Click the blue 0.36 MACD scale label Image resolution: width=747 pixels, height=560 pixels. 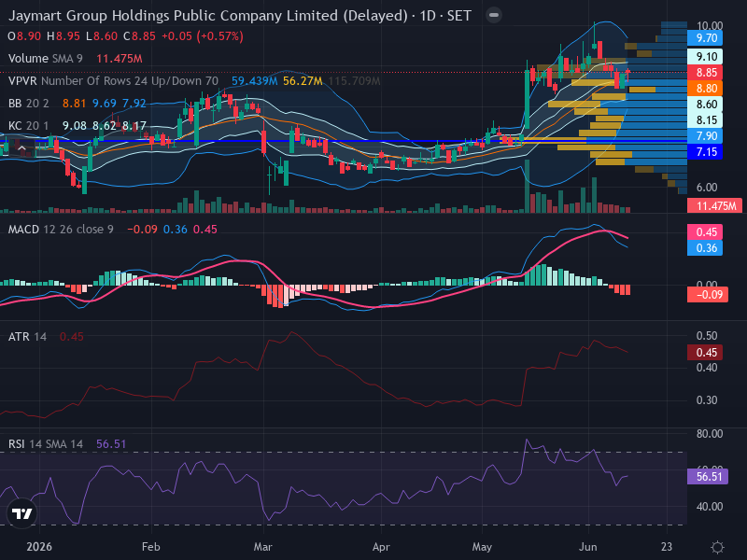tap(705, 248)
